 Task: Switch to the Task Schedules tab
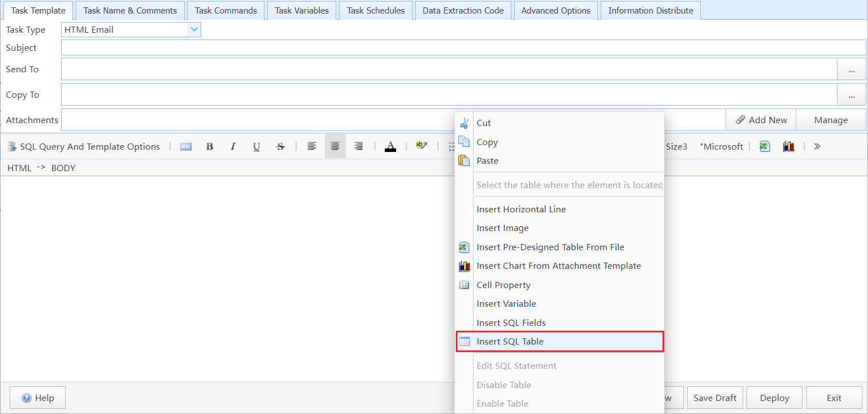tap(375, 10)
